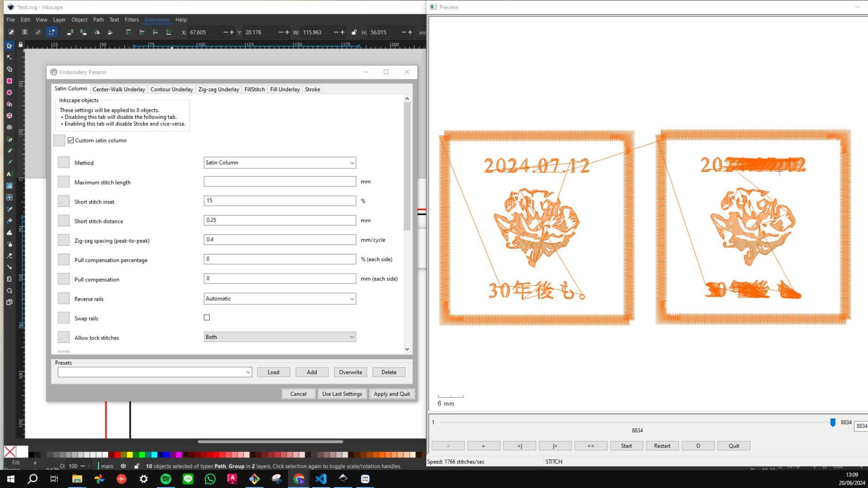Select the Rectangle tool in Inkscape
The height and width of the screenshot is (488, 868).
pyautogui.click(x=9, y=81)
